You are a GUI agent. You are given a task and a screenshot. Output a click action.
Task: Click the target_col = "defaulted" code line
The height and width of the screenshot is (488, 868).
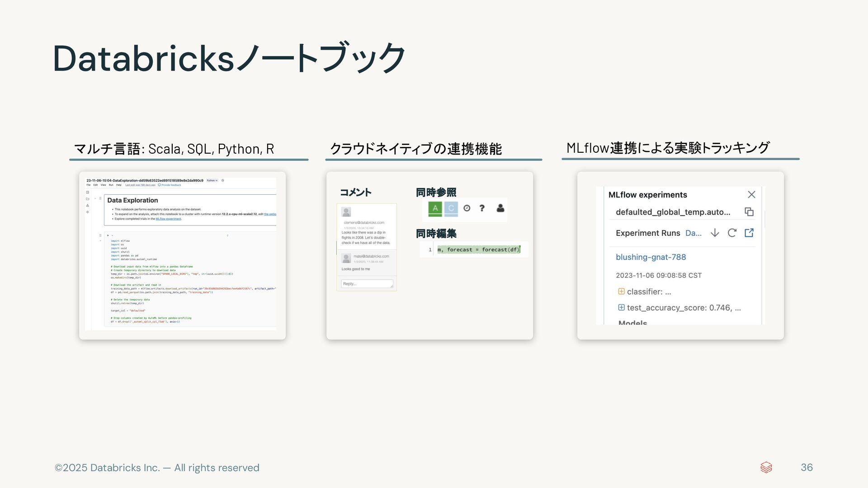tap(128, 310)
